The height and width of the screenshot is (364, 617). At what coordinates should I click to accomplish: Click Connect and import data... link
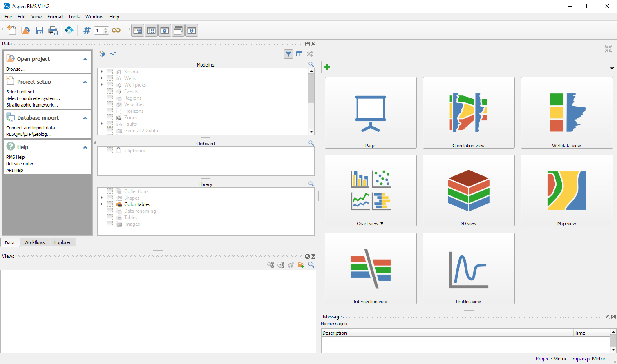point(33,128)
